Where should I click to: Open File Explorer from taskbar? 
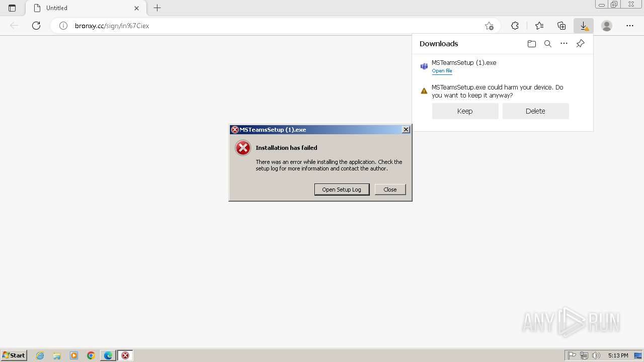(57, 355)
